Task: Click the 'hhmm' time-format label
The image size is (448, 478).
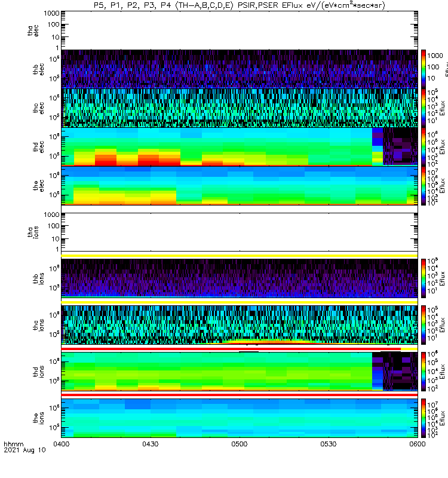Action: [x=13, y=444]
